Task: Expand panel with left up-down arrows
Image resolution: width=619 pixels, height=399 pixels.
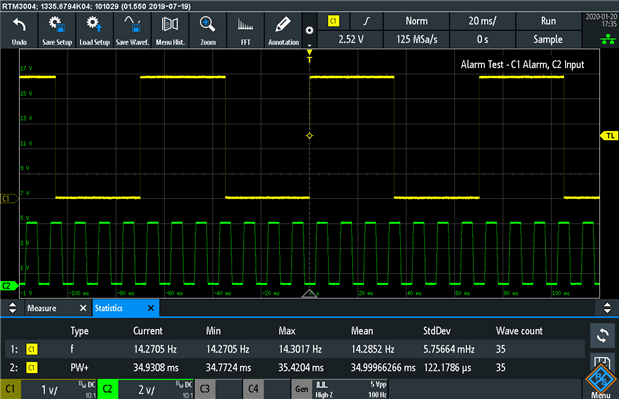Action: point(12,308)
